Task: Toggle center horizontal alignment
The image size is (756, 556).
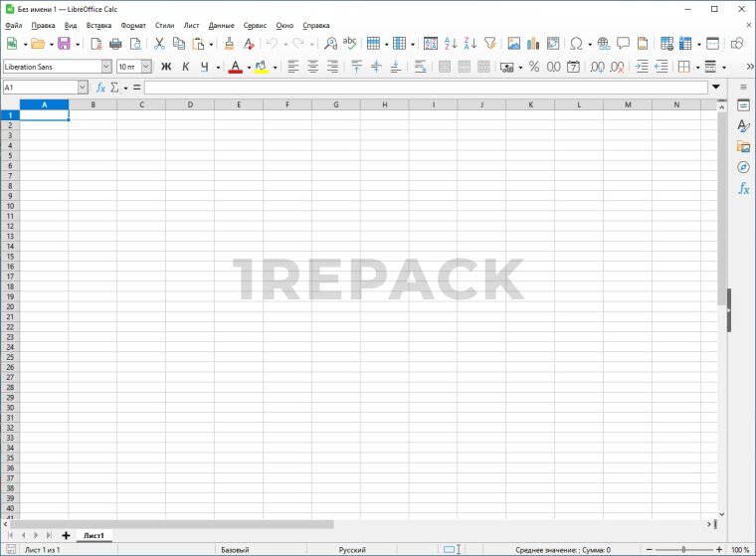Action: pyautogui.click(x=312, y=67)
